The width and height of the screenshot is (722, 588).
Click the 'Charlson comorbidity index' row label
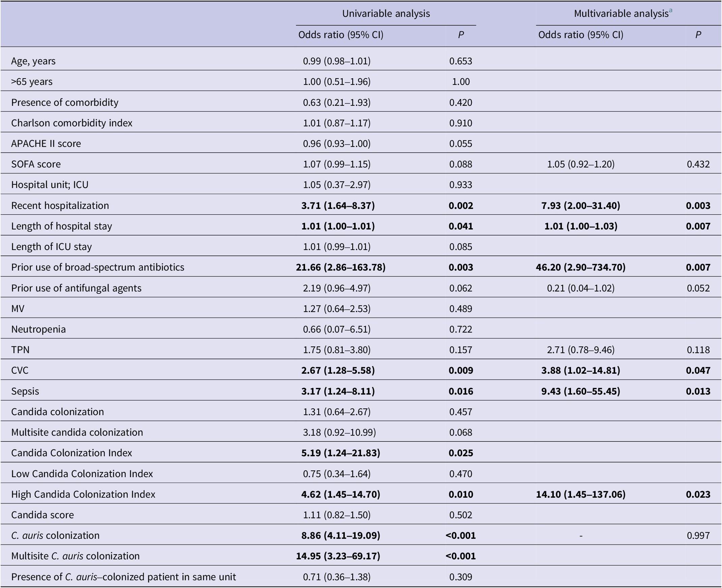point(71,123)
